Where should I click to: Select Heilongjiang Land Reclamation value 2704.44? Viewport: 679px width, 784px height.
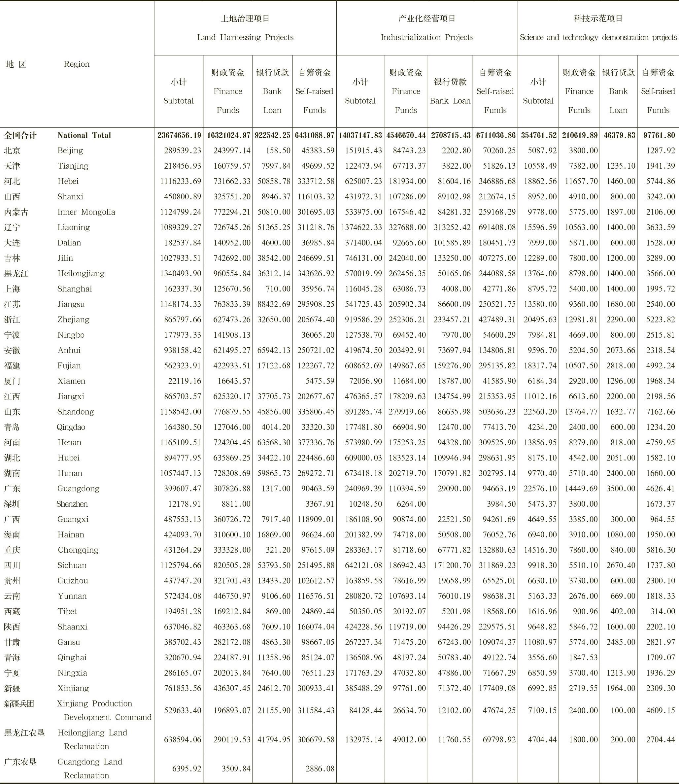[661, 740]
